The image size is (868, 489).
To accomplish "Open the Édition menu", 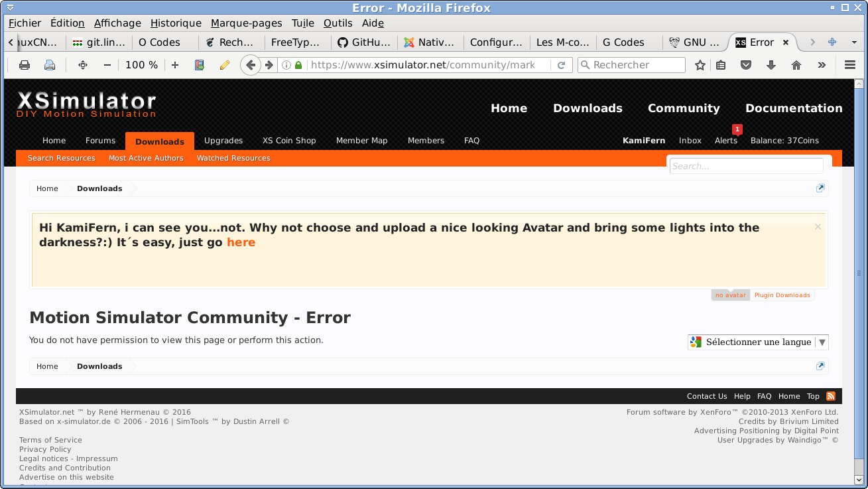I will click(x=67, y=23).
